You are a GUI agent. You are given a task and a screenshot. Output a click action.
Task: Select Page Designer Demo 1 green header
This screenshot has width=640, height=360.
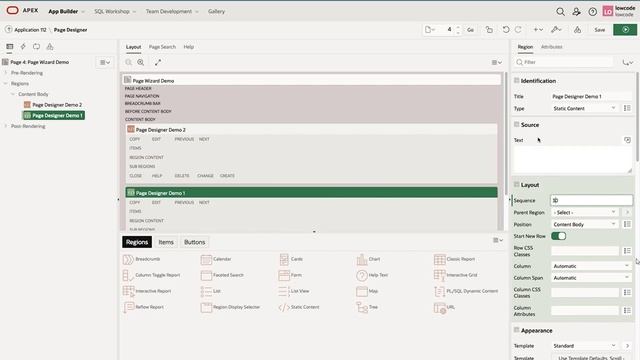point(311,193)
